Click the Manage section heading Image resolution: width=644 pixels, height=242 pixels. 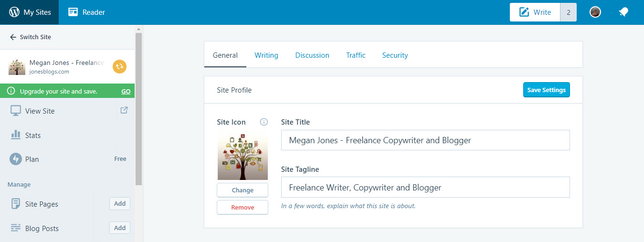tap(19, 185)
